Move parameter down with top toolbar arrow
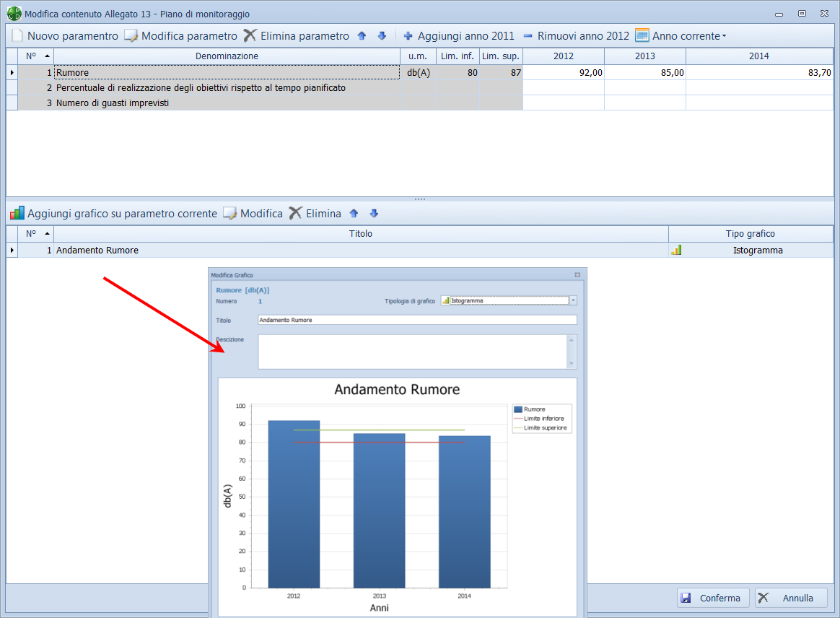This screenshot has width=840, height=618. 382,36
